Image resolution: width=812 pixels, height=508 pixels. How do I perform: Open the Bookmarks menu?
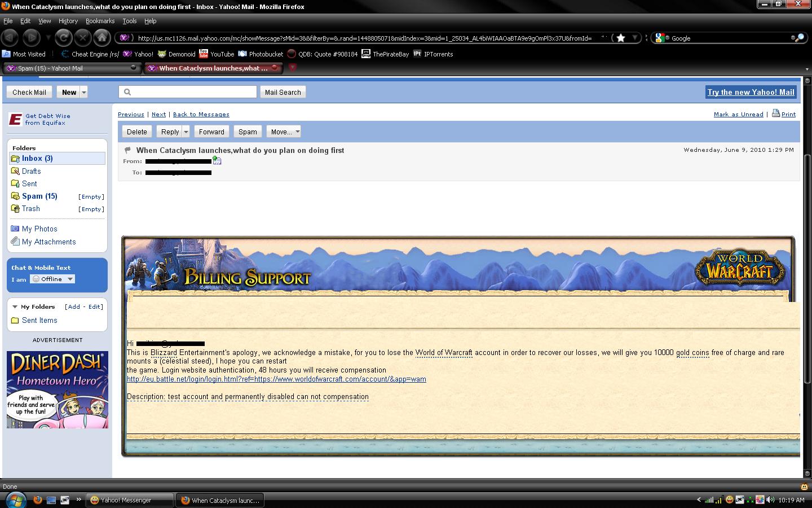[x=100, y=21]
